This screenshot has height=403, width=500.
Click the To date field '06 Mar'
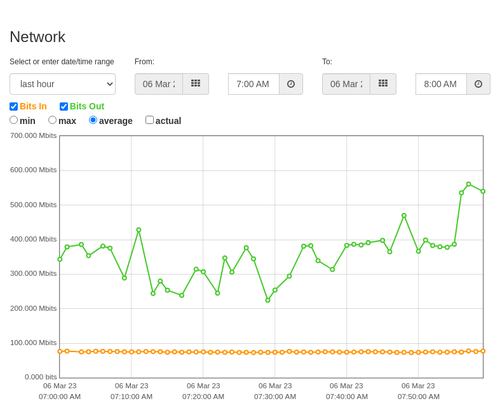[346, 84]
